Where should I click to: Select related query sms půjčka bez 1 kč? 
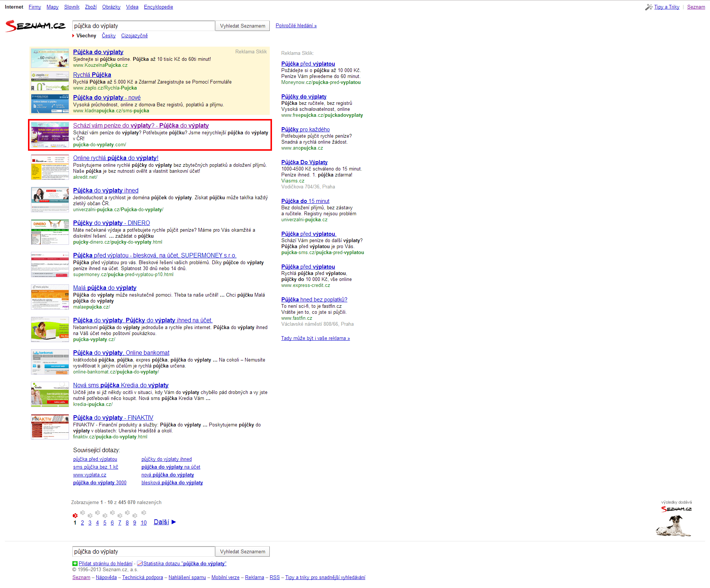point(96,467)
